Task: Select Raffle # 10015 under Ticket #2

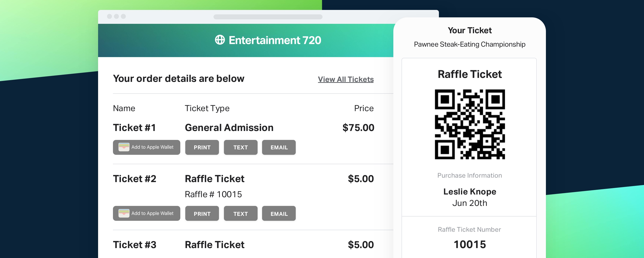Action: coord(213,194)
